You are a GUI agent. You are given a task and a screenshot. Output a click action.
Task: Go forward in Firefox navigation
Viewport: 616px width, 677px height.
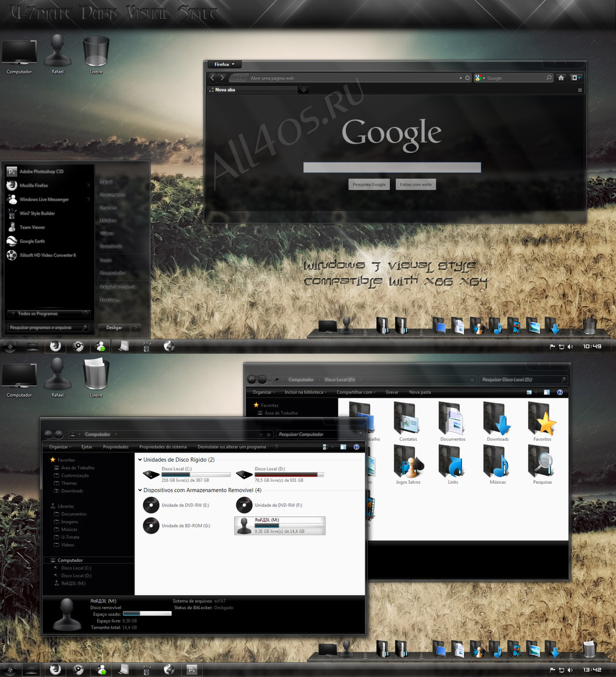(x=222, y=78)
